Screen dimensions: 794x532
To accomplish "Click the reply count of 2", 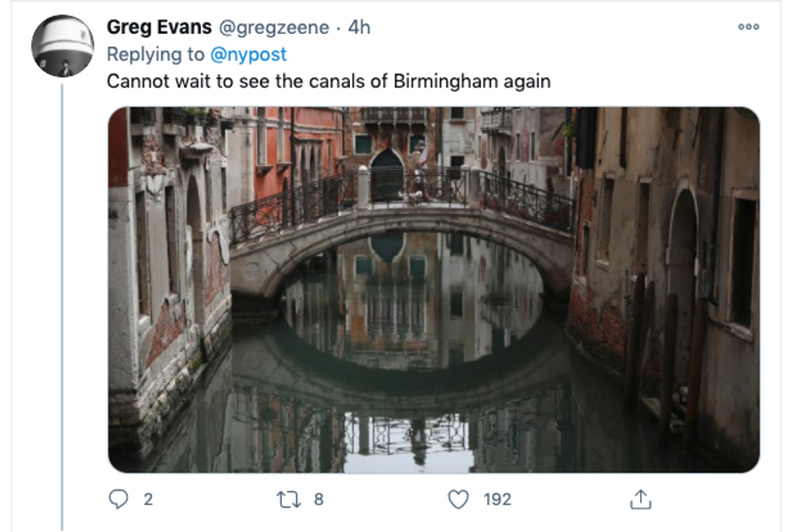I will click(148, 500).
